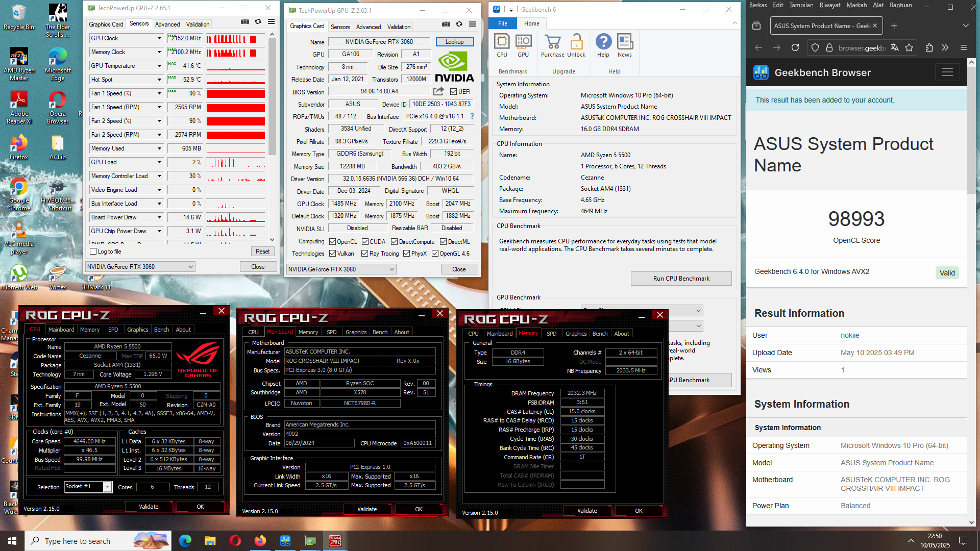
Task: Open Riwayat menu in browser
Action: (x=830, y=5)
